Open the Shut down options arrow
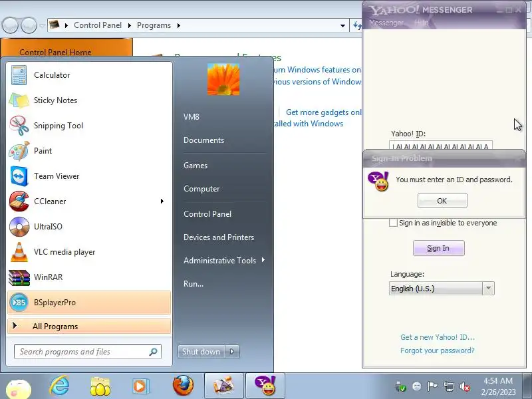Screen dimensions: 532x399 [232, 352]
